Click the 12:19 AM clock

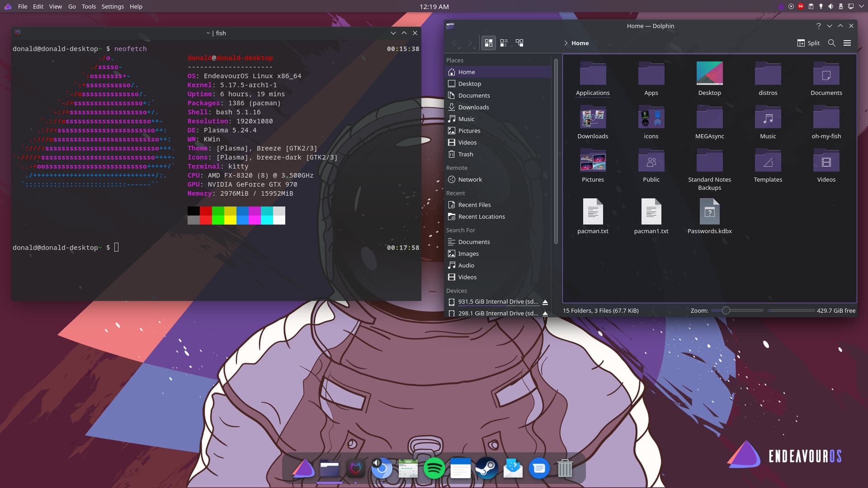click(434, 6)
